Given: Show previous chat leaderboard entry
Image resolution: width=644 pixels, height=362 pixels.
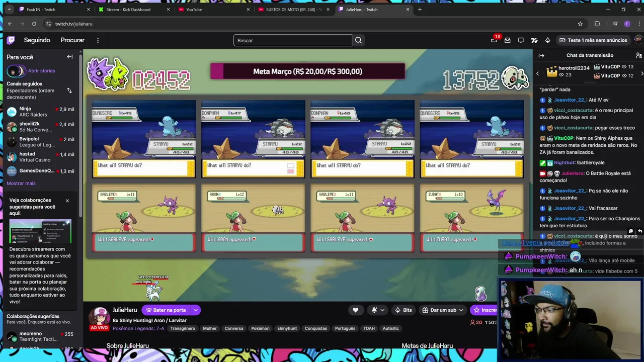Looking at the screenshot, I should (x=537, y=73).
